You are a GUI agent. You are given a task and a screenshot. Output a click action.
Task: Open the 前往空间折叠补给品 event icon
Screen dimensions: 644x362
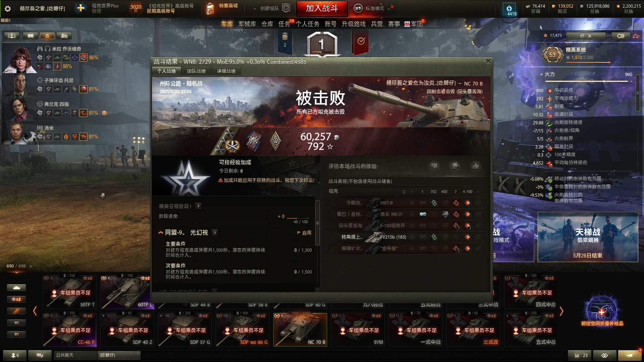(602, 310)
